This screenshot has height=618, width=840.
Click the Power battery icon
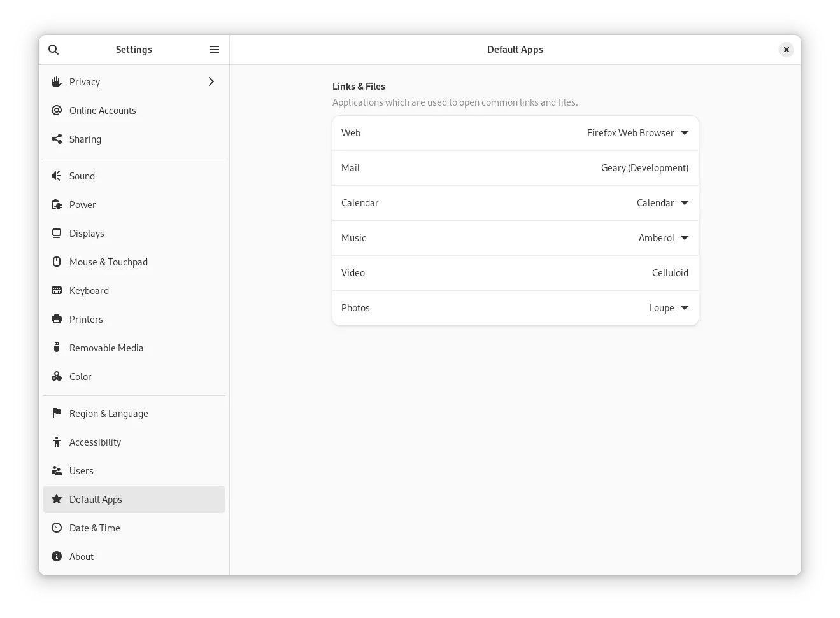(x=57, y=204)
